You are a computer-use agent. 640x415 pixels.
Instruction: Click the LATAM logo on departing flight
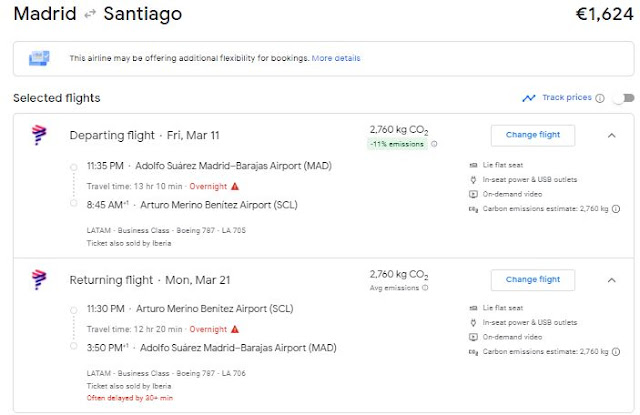coord(39,135)
